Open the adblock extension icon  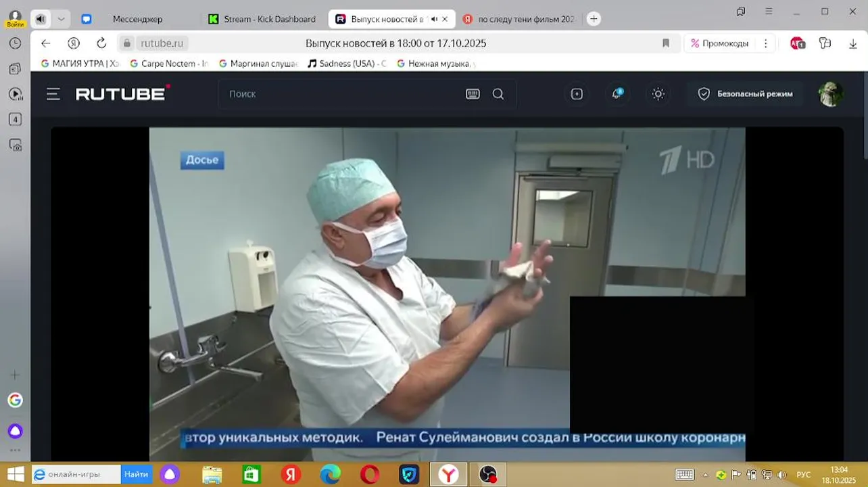point(798,43)
